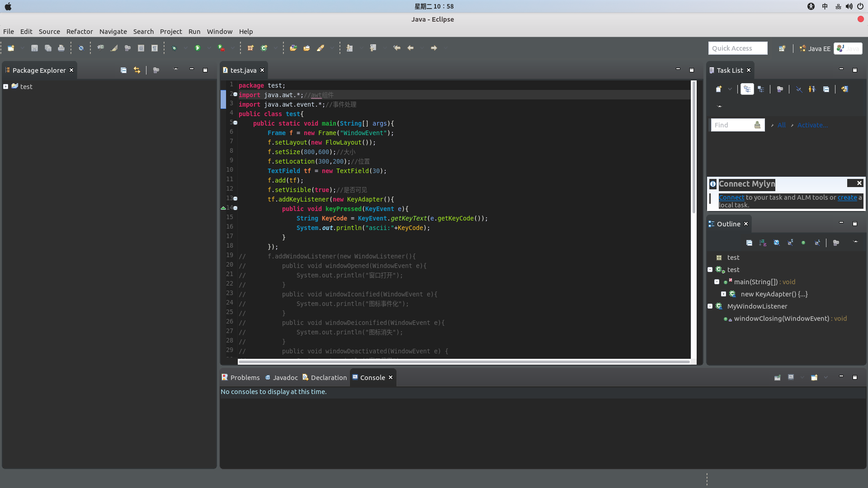Click the Open Type icon
Screen dimensions: 868x488
293,48
